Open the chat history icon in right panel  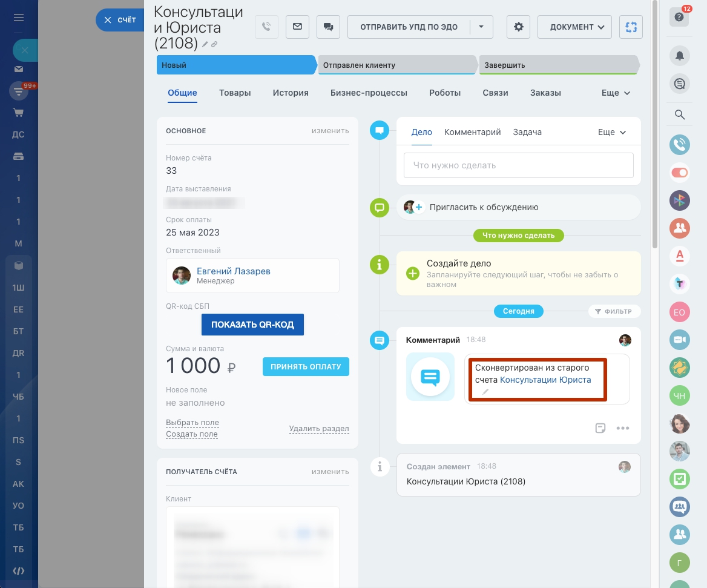[680, 84]
